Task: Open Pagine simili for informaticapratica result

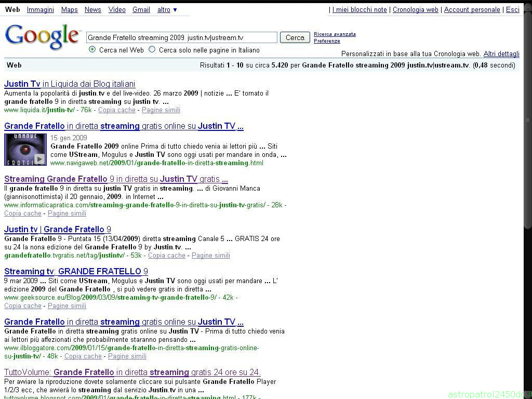Action: [67, 214]
